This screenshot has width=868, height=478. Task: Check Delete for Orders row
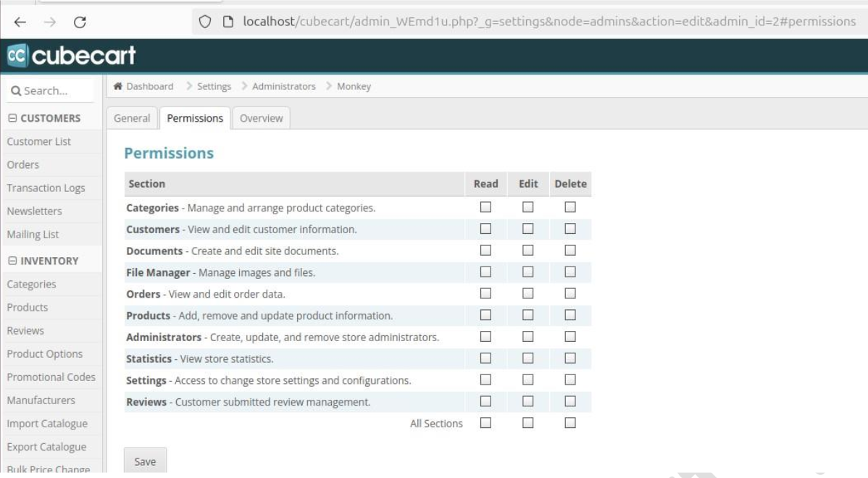(x=570, y=293)
